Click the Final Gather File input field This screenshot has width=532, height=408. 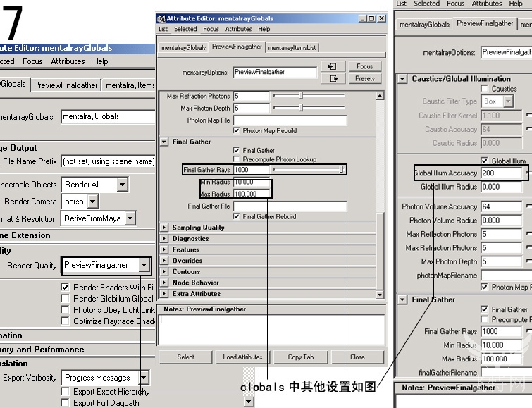pyautogui.click(x=290, y=206)
